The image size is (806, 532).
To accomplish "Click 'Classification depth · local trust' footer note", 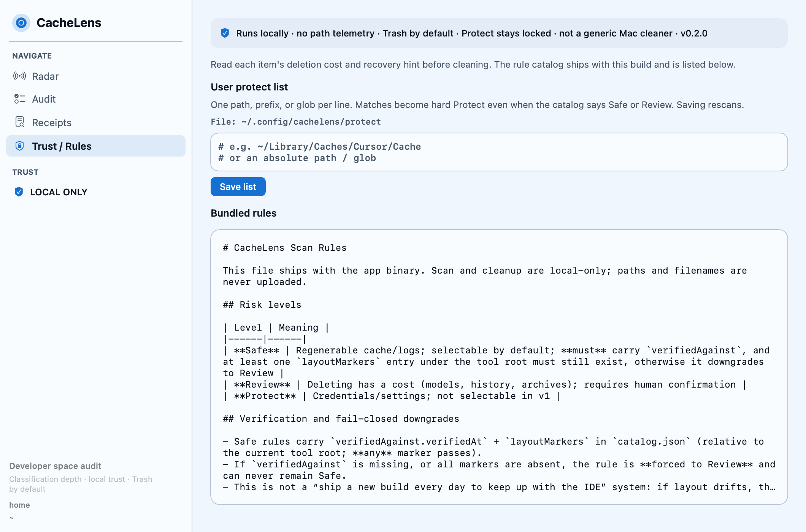I will (x=81, y=484).
